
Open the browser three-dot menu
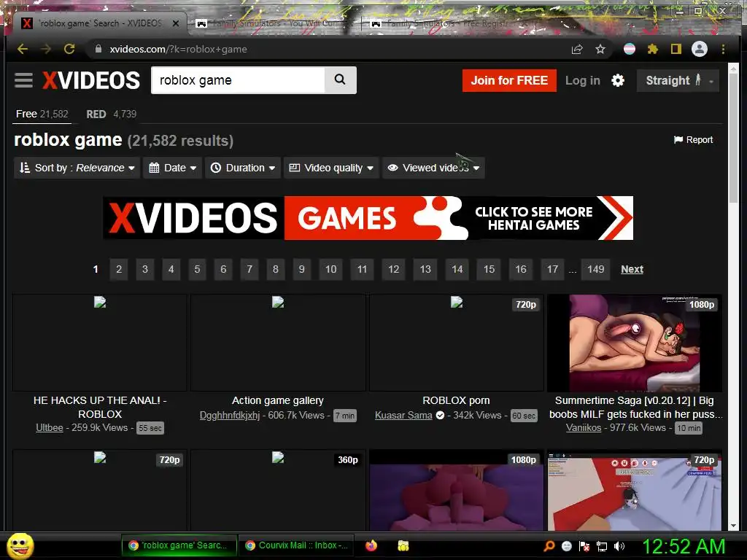coord(723,49)
